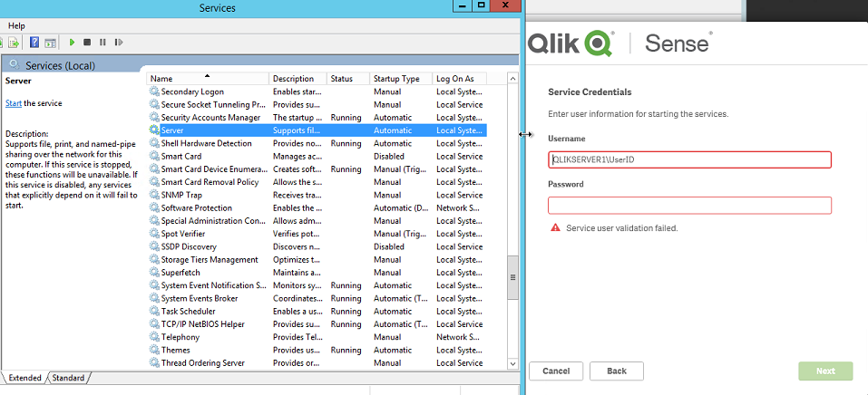Select the SSDP Discovery service
This screenshot has height=395, width=868.
317,246
